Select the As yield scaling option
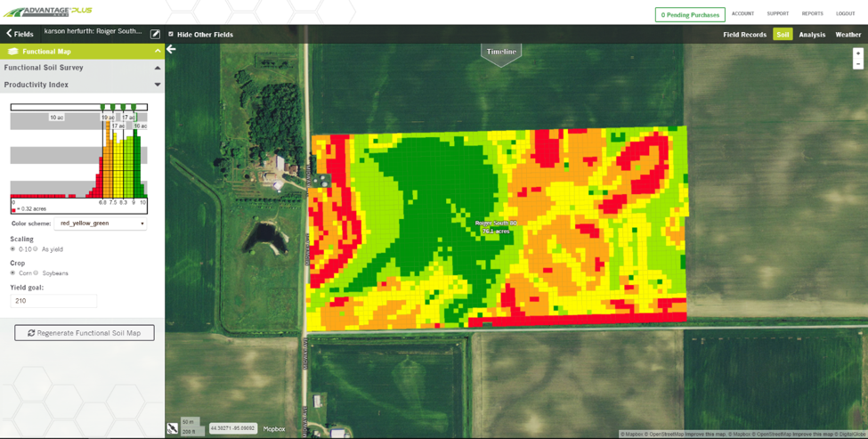 tap(37, 249)
